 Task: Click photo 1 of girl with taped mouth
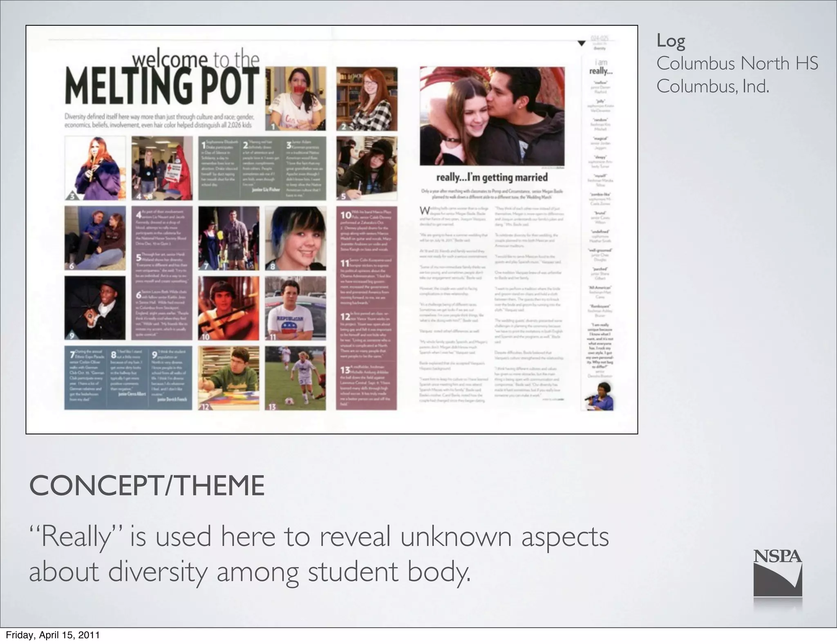(295, 99)
